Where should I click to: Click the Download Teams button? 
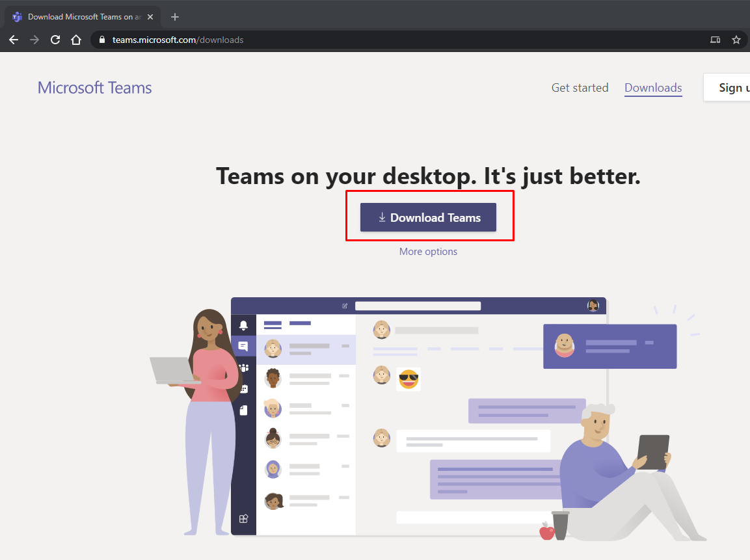click(428, 217)
